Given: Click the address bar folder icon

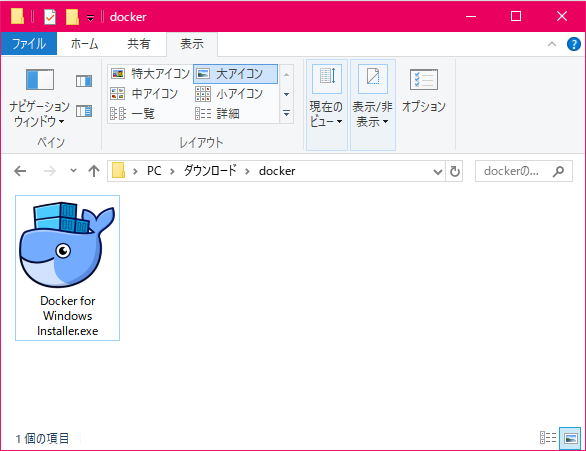Looking at the screenshot, I should [x=118, y=170].
